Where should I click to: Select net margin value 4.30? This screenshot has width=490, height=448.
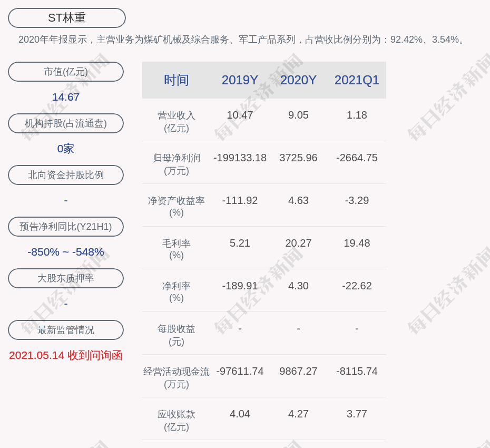(298, 286)
